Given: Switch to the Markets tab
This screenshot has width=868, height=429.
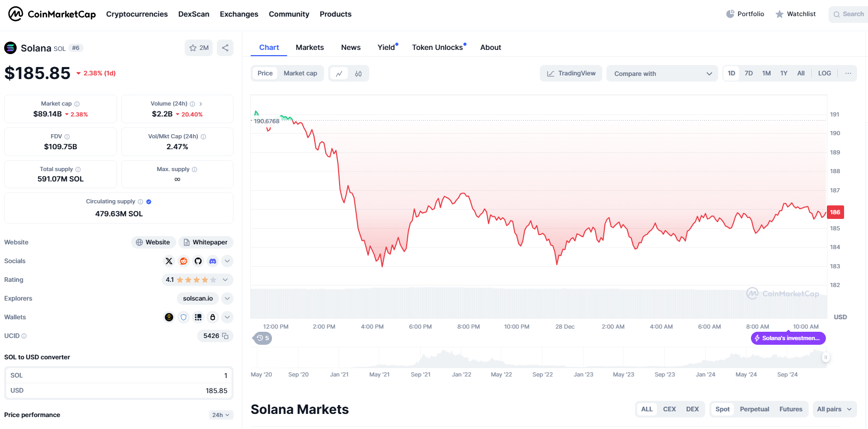Looking at the screenshot, I should 309,47.
